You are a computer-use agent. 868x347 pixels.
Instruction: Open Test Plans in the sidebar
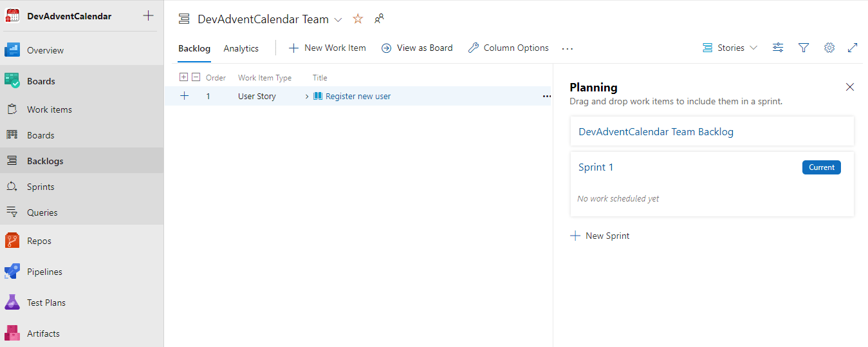coord(46,303)
